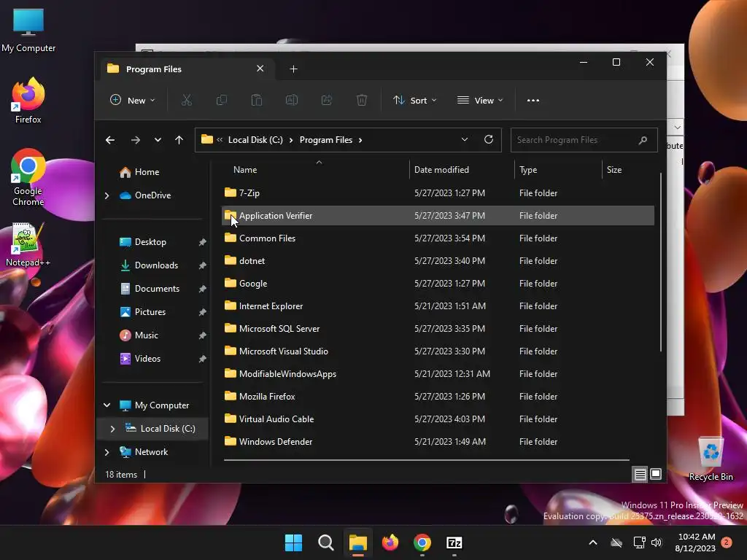
Task: Collapse My Computer tree node
Action: [107, 405]
